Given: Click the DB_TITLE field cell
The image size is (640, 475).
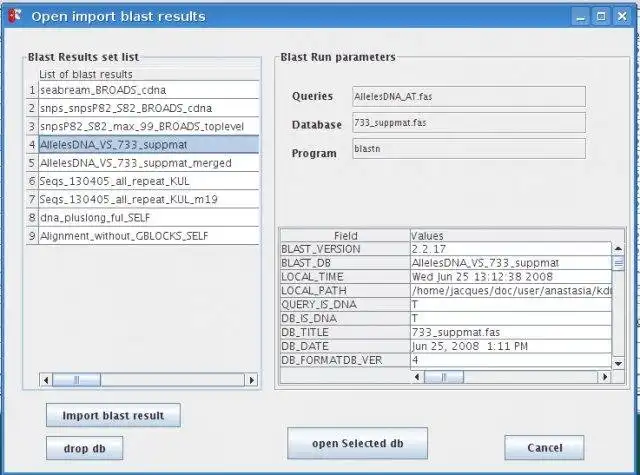Looking at the screenshot, I should coord(345,332).
